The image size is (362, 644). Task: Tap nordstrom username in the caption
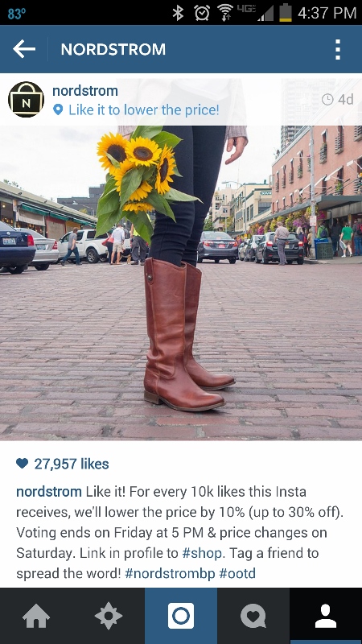tap(49, 492)
